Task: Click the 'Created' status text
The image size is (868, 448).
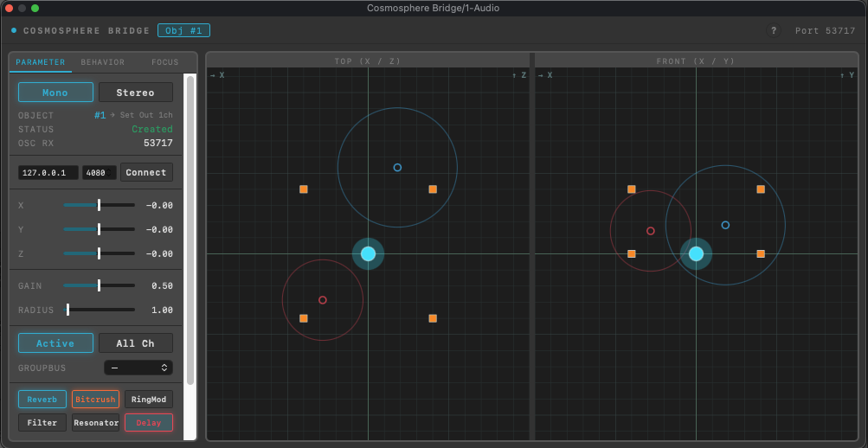Action: (x=152, y=129)
